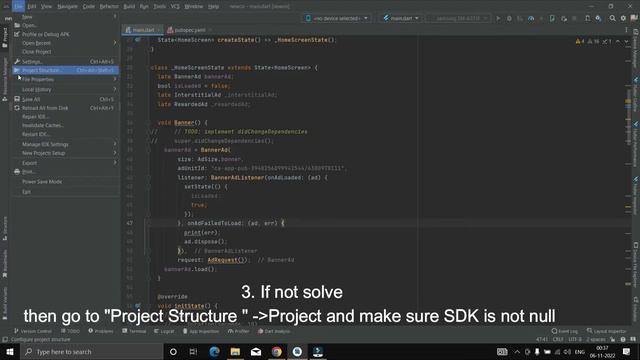
Task: Choose Close Project in File menu
Action: (x=66, y=52)
